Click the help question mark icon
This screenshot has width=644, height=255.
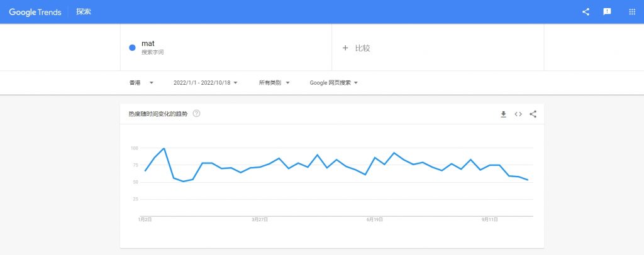pos(197,114)
